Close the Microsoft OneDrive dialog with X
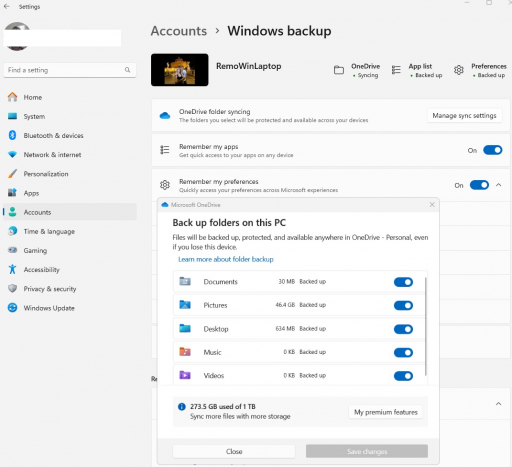 (432, 205)
